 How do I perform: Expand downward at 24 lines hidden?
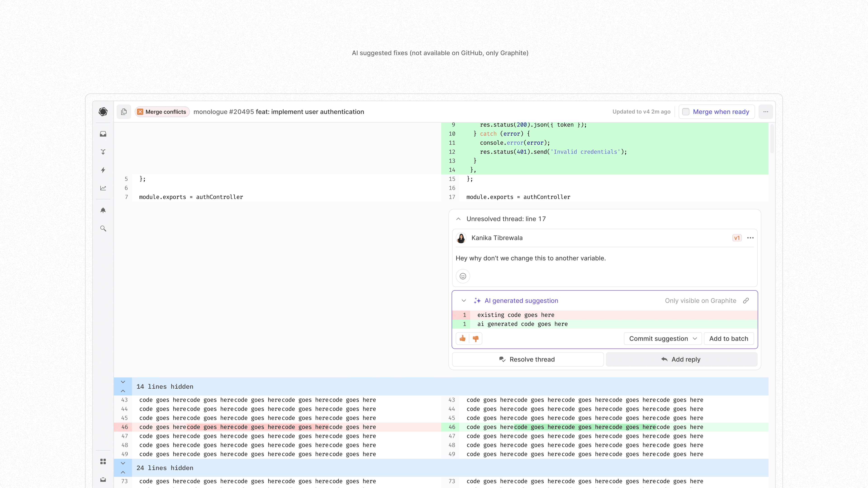coord(123,463)
